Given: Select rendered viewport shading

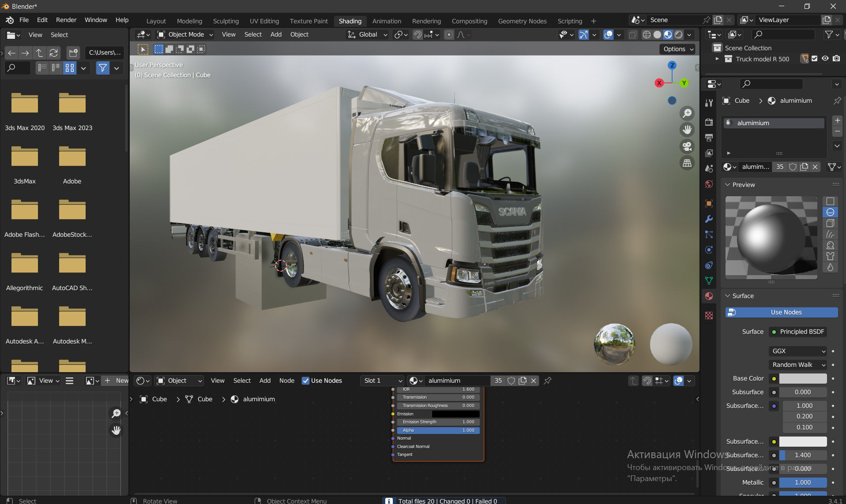Looking at the screenshot, I should (679, 34).
